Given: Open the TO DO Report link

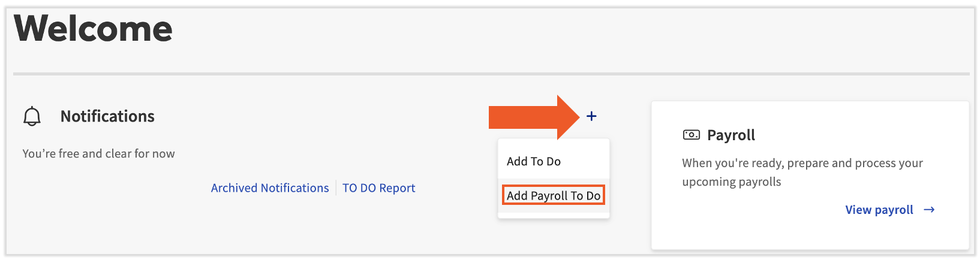Looking at the screenshot, I should point(378,188).
